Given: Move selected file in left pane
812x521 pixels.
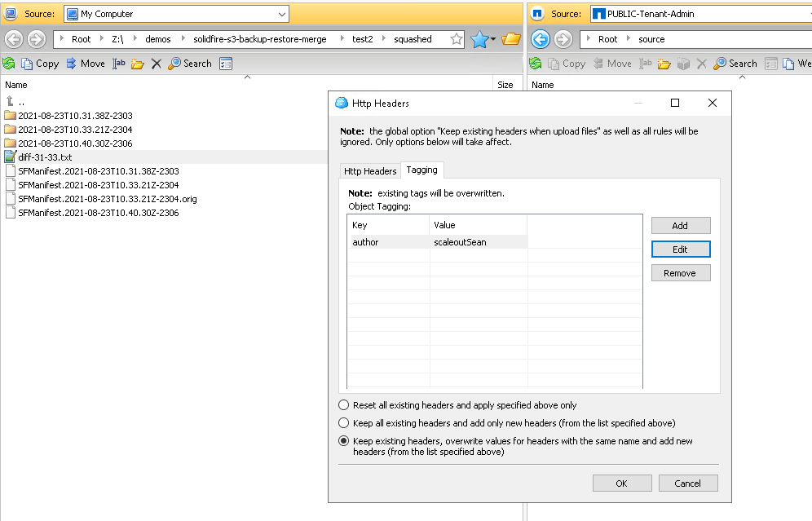Looking at the screenshot, I should [x=86, y=63].
